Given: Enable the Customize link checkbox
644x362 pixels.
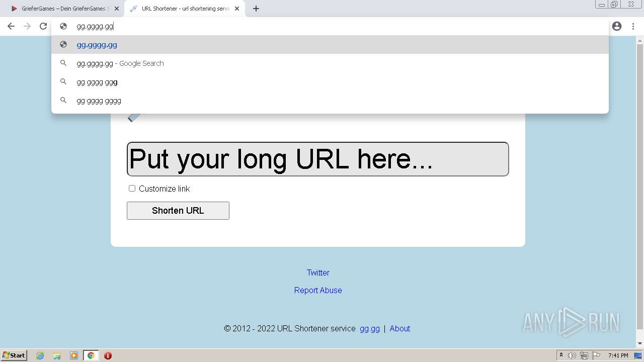Looking at the screenshot, I should [x=132, y=189].
